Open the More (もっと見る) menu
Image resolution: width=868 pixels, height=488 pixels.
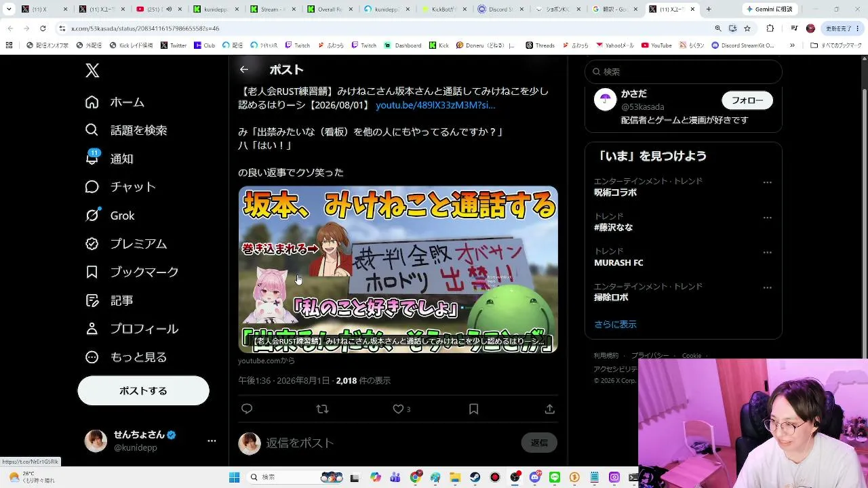click(x=126, y=357)
